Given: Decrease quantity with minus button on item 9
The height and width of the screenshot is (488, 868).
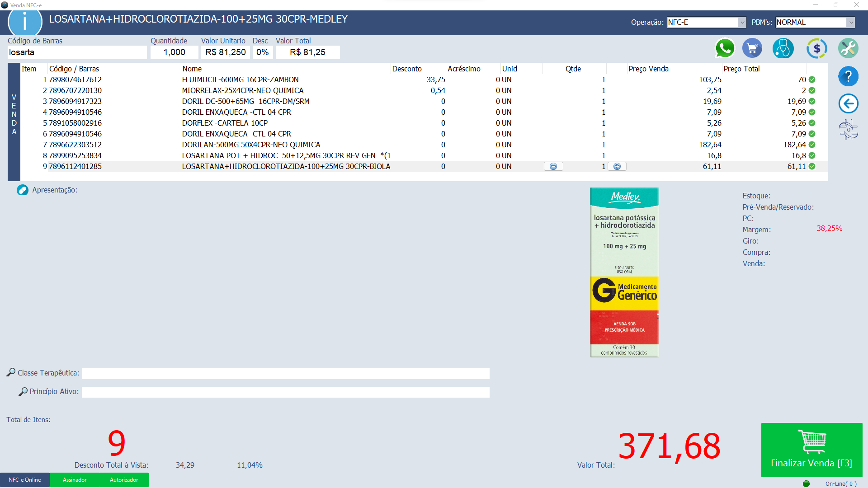Looking at the screenshot, I should tap(553, 167).
